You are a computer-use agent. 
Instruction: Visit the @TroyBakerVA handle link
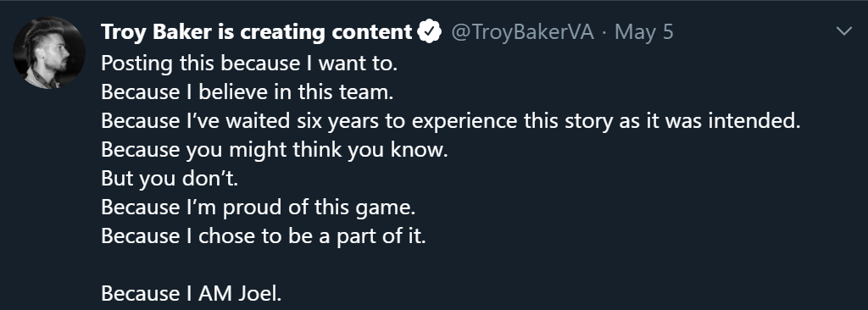[x=522, y=32]
